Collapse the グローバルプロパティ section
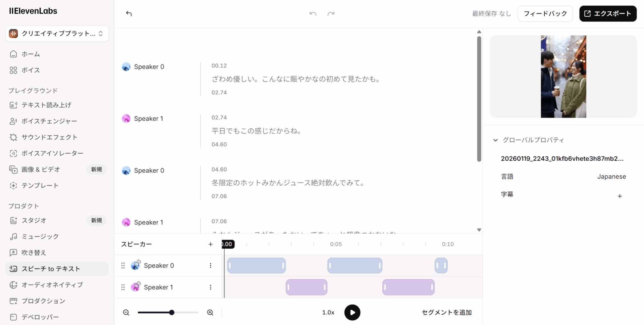This screenshot has width=644, height=325. point(496,140)
